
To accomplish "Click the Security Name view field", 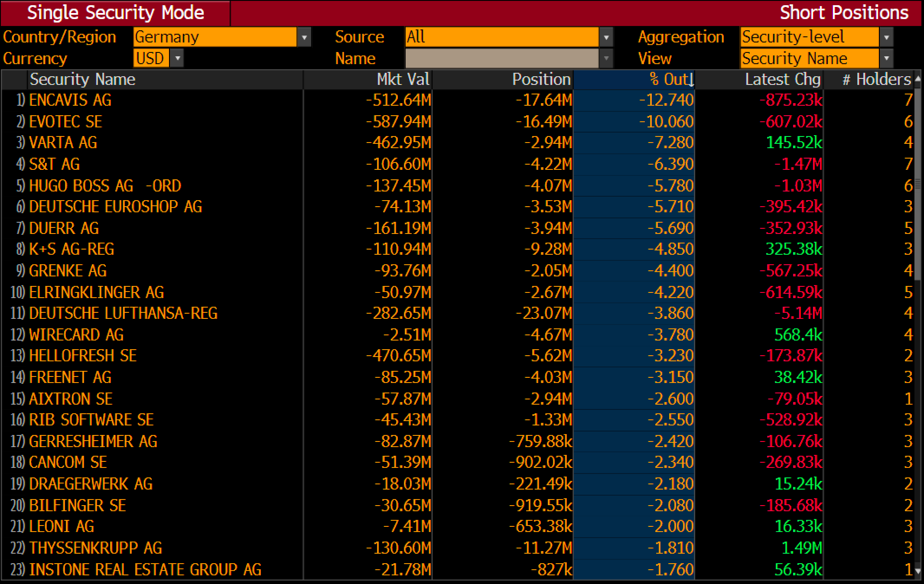I will pyautogui.click(x=810, y=58).
